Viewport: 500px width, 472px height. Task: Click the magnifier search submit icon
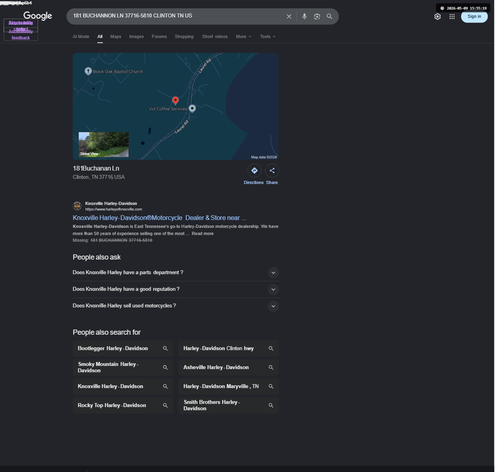click(329, 16)
